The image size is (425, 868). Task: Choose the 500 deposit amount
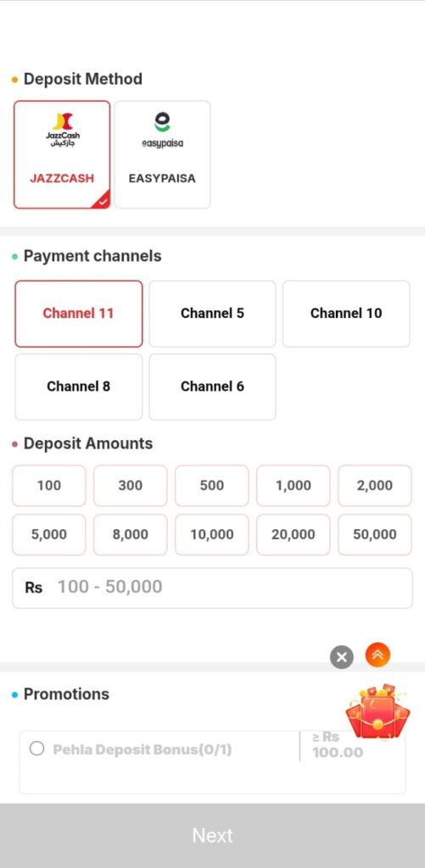point(212,486)
